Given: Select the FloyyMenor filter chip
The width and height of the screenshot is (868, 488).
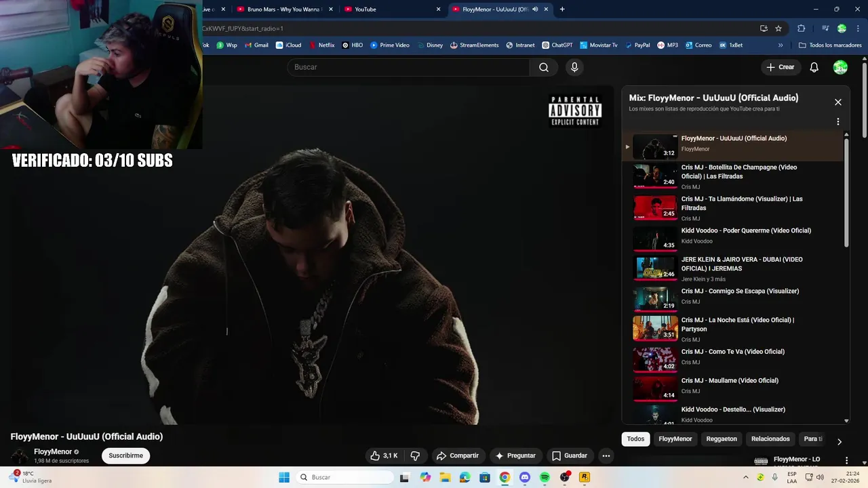Looking at the screenshot, I should (675, 439).
